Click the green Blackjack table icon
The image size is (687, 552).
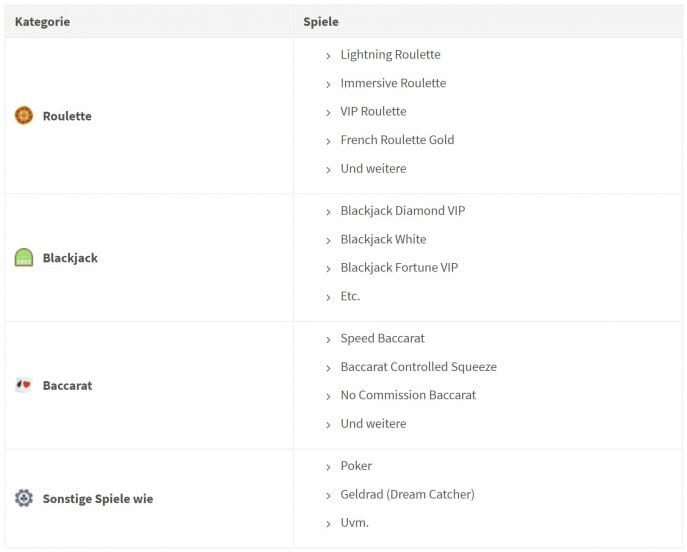point(24,258)
